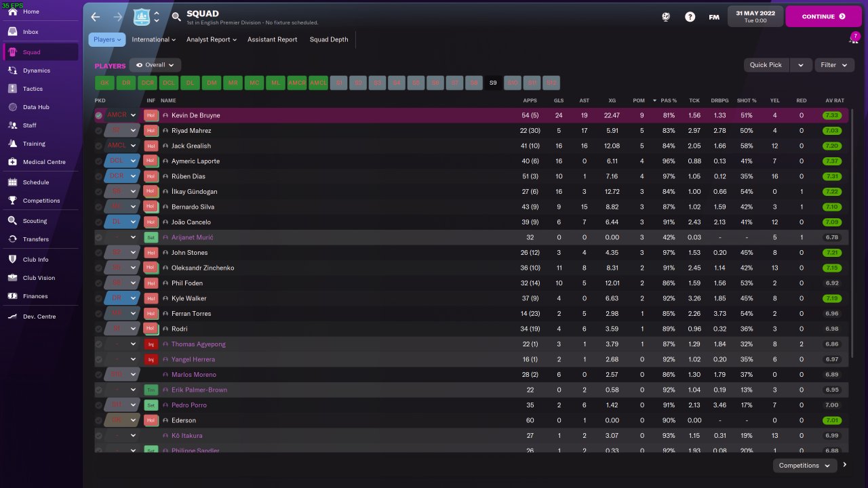Click the arrow next to Competitions
Viewport: 868px width, 488px height.
click(x=845, y=465)
